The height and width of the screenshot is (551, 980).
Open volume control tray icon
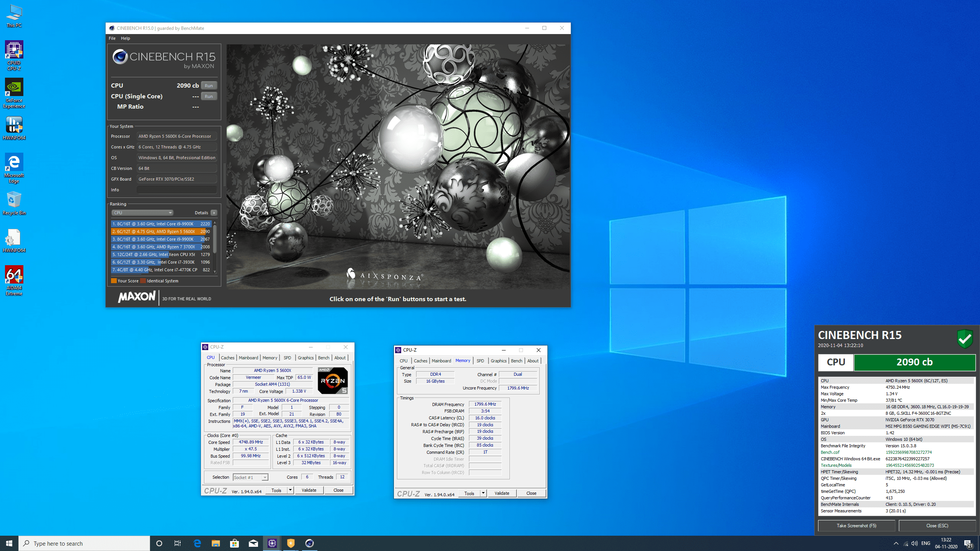pos(915,543)
